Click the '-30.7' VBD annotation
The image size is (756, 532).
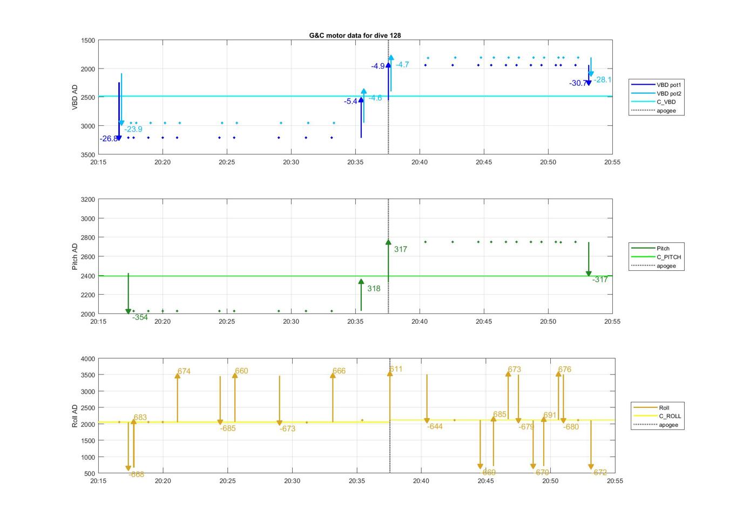point(578,83)
